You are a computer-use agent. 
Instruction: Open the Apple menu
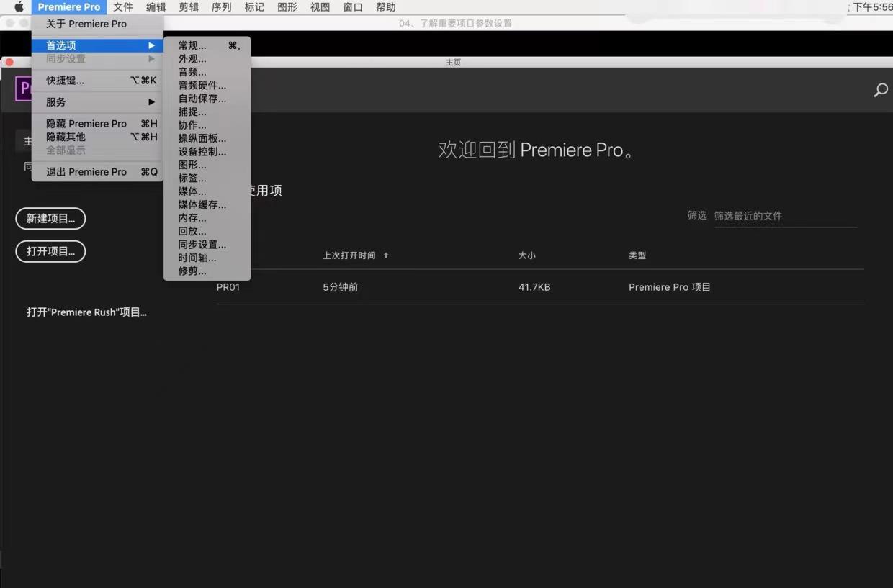coord(19,7)
